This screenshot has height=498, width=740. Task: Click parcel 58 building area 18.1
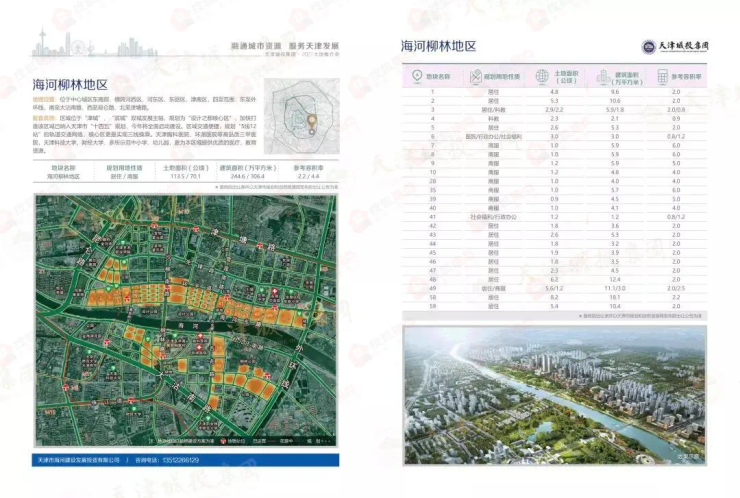coord(614,297)
